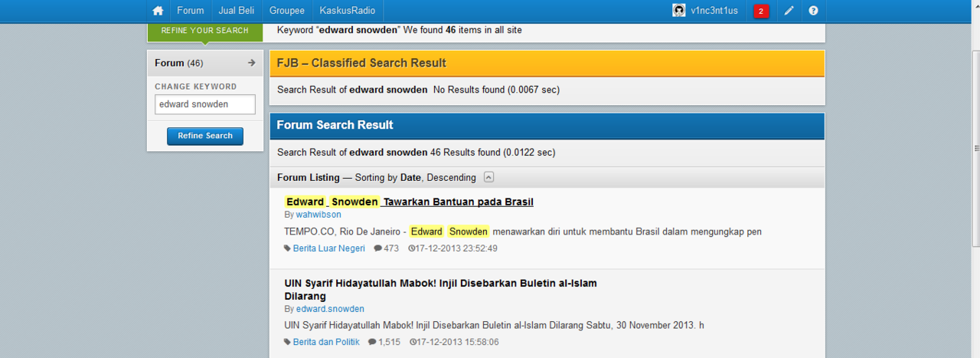Open the red notifications badge

(x=761, y=11)
